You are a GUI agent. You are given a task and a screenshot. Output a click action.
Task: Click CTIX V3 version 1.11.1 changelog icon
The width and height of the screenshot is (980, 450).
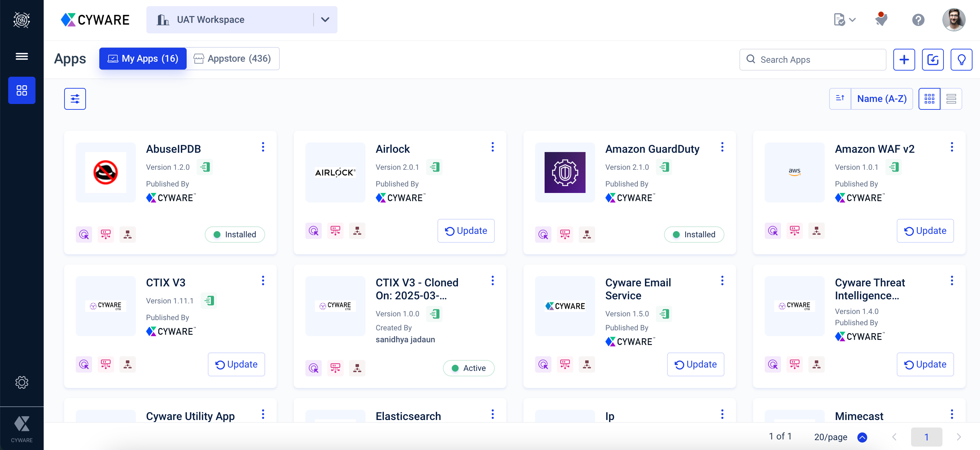[x=209, y=301]
